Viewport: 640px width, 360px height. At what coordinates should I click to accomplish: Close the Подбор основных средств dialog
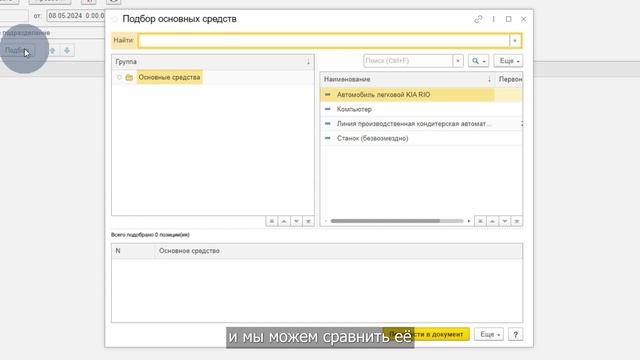pos(524,19)
